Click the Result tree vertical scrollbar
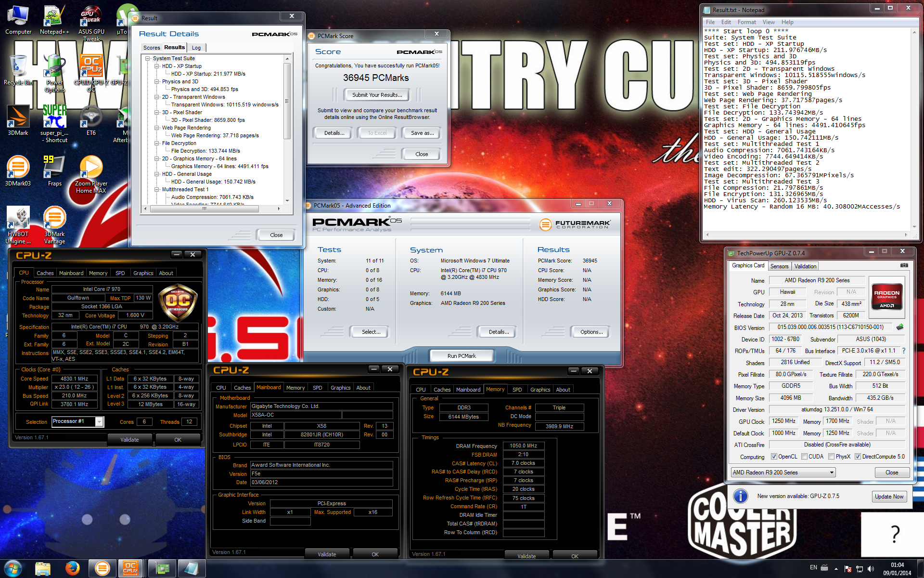Viewport: 924px width, 578px height. (287, 130)
